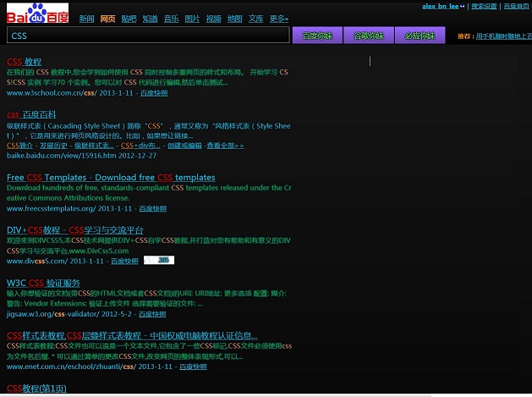Open the css_百度百科 result title
Image resolution: width=532 pixels, height=397 pixels.
coord(31,115)
